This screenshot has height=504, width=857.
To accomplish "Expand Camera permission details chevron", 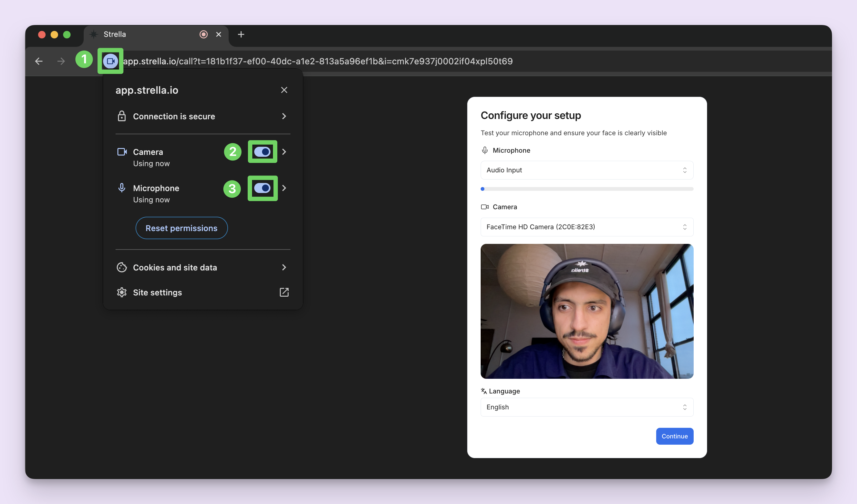I will (x=284, y=152).
